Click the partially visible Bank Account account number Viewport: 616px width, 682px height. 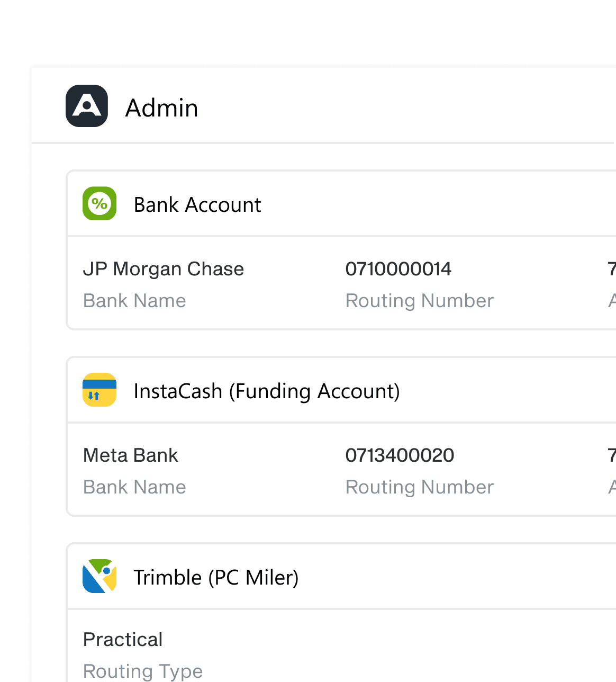click(612, 269)
